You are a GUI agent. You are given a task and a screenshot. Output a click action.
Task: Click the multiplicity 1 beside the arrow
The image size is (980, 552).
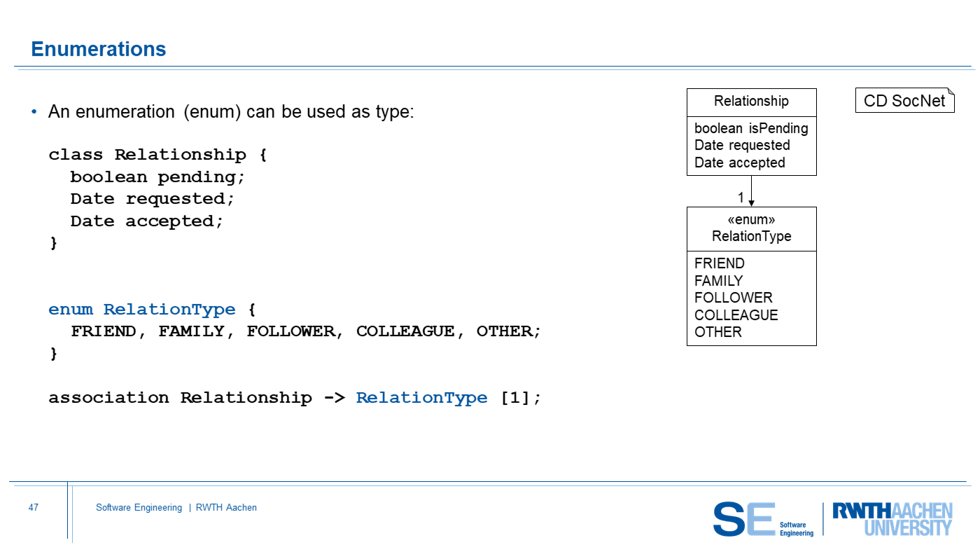pos(741,198)
